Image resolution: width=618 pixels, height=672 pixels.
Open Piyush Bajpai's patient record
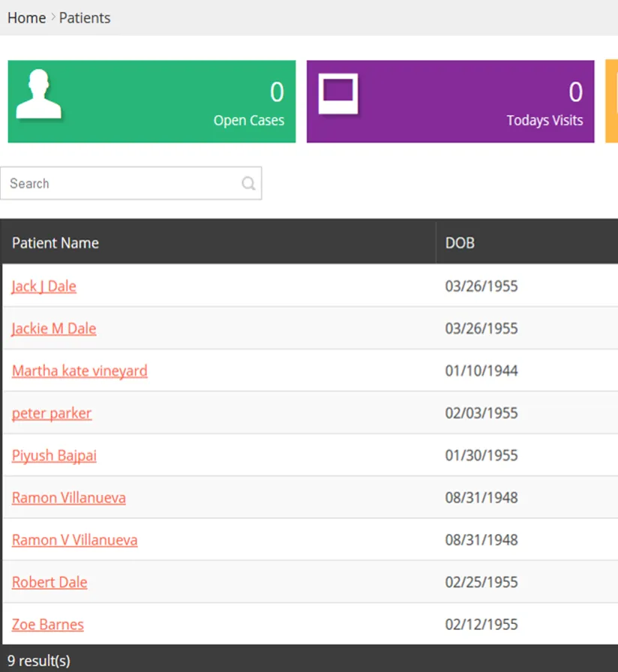point(54,455)
